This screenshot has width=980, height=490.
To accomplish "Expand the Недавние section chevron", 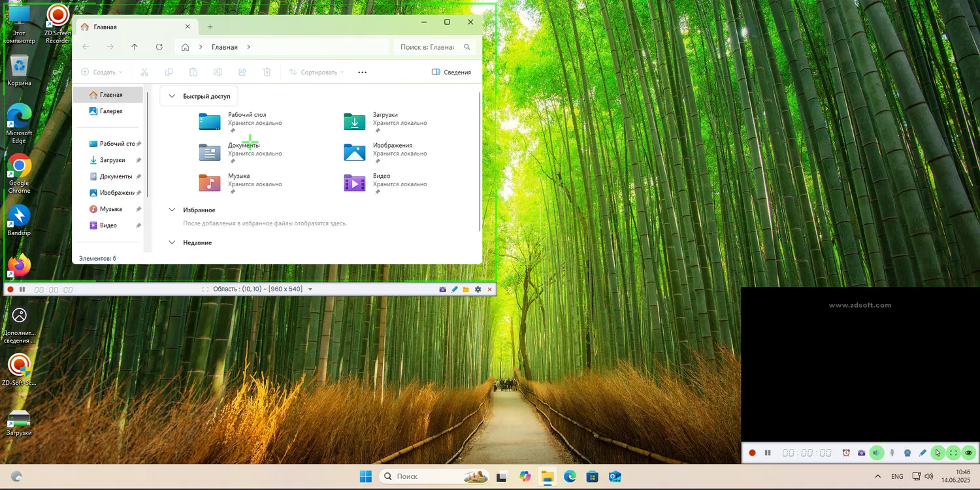I will pos(172,242).
